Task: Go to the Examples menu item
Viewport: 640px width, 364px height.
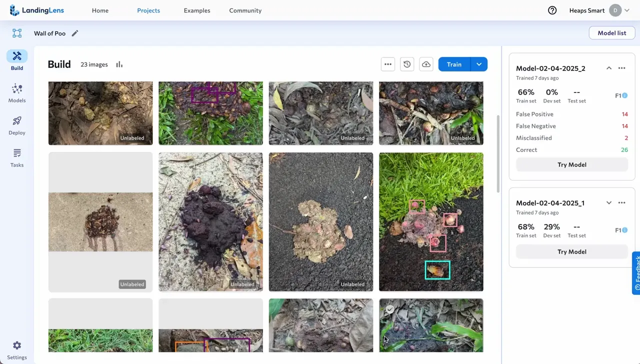Action: (197, 10)
